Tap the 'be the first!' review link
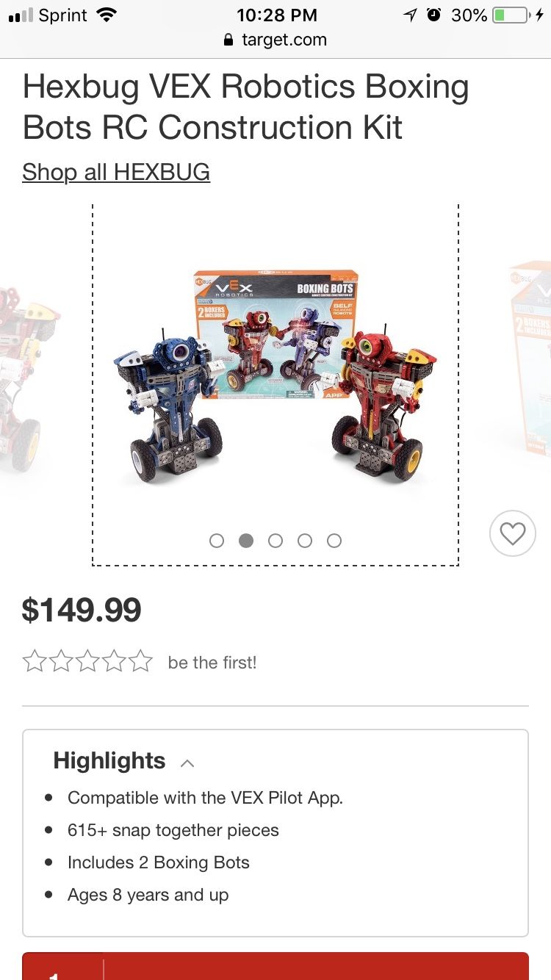 pos(212,663)
